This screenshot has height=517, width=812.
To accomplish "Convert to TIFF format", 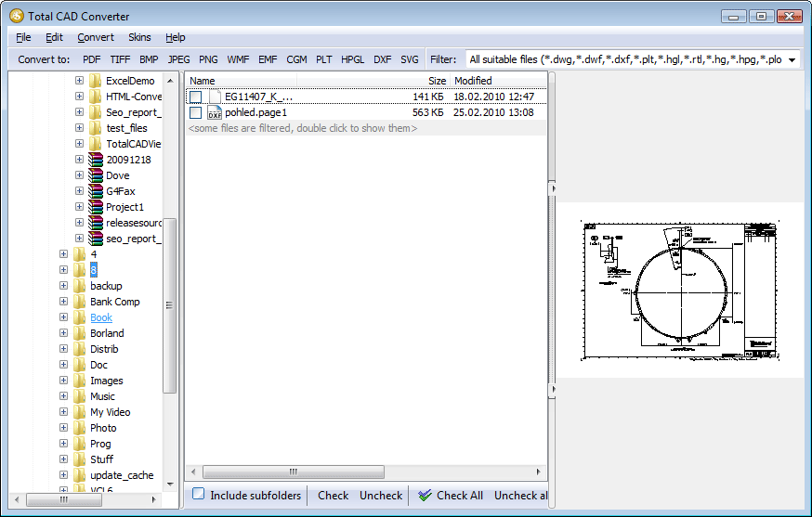I will pyautogui.click(x=120, y=59).
